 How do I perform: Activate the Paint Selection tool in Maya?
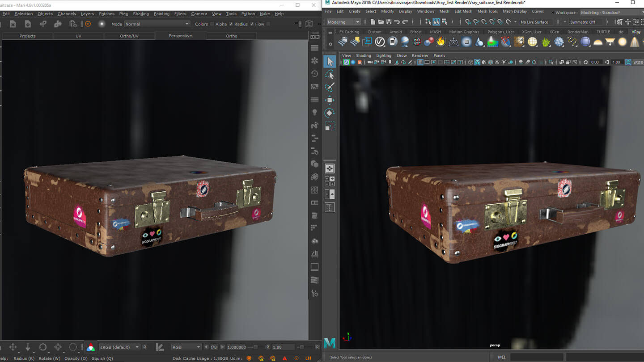(x=330, y=88)
